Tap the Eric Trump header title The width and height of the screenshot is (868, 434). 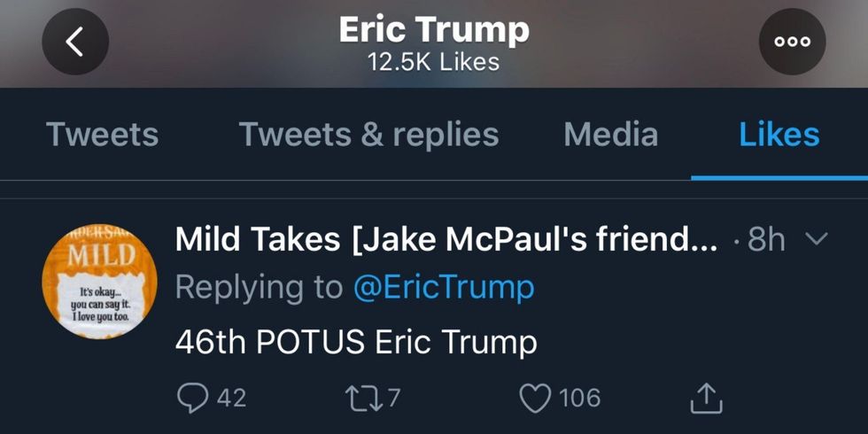point(433,30)
